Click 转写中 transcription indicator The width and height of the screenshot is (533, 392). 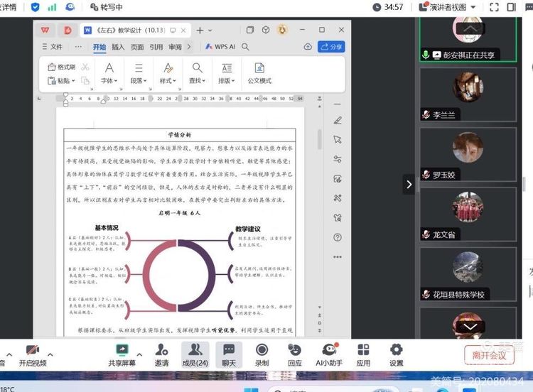[107, 7]
